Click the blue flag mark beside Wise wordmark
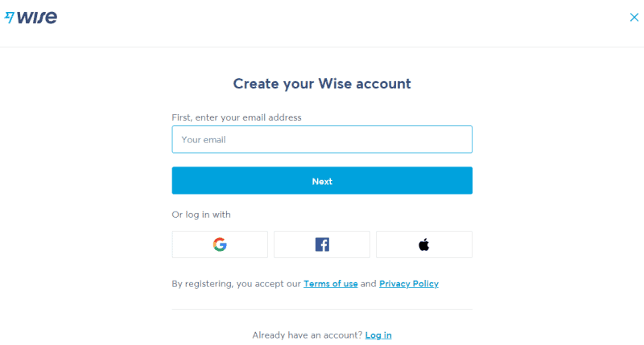644x345 pixels. click(x=10, y=17)
